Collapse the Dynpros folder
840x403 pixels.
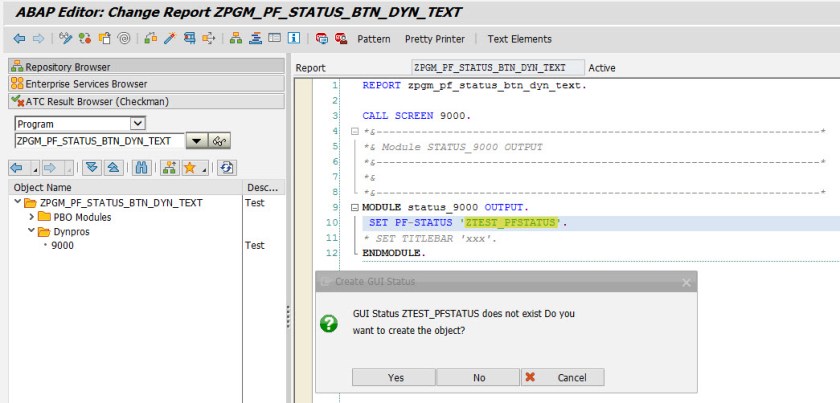tap(32, 231)
